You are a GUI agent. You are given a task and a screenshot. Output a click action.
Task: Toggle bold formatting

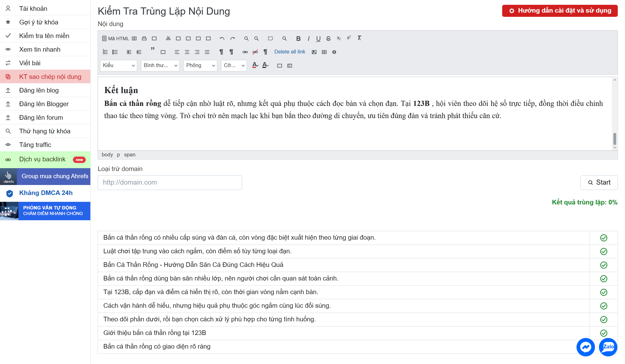[x=298, y=38]
